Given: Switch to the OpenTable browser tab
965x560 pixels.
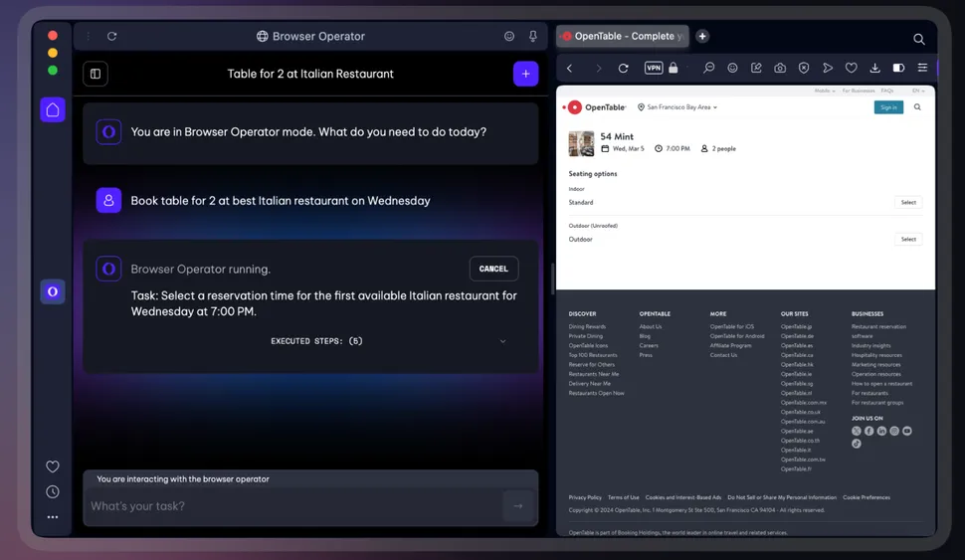Looking at the screenshot, I should [x=623, y=36].
